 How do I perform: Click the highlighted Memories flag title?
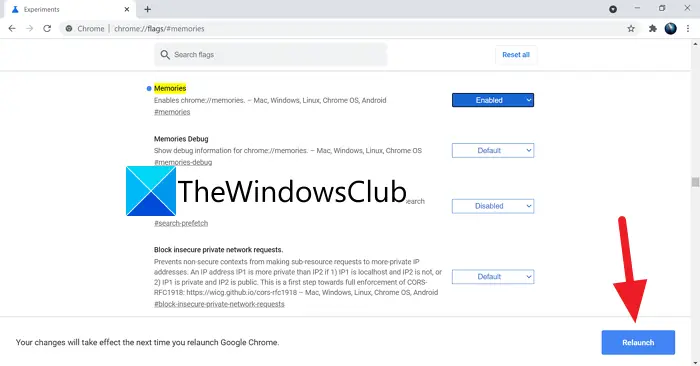tap(170, 88)
